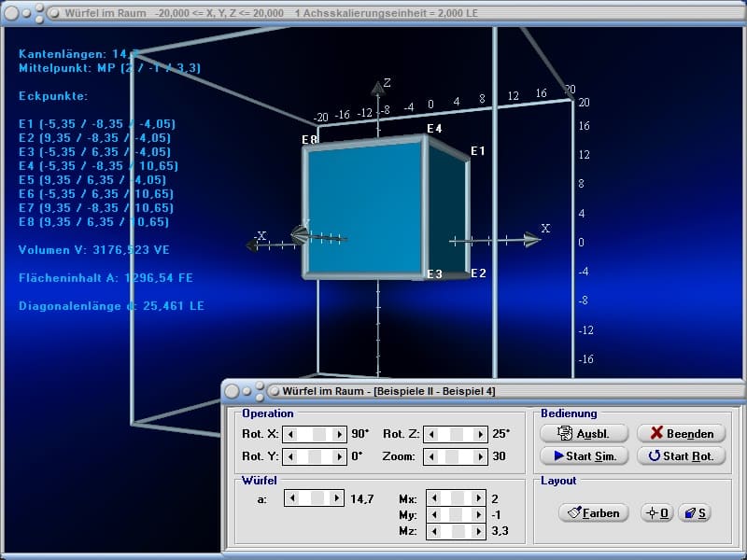Click the Ausbl. hide panel button

coord(582,433)
